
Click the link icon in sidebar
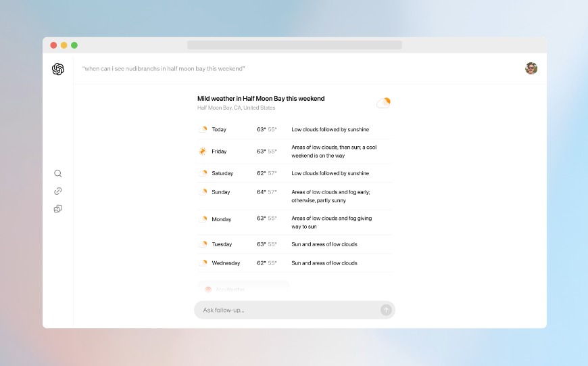click(x=57, y=191)
